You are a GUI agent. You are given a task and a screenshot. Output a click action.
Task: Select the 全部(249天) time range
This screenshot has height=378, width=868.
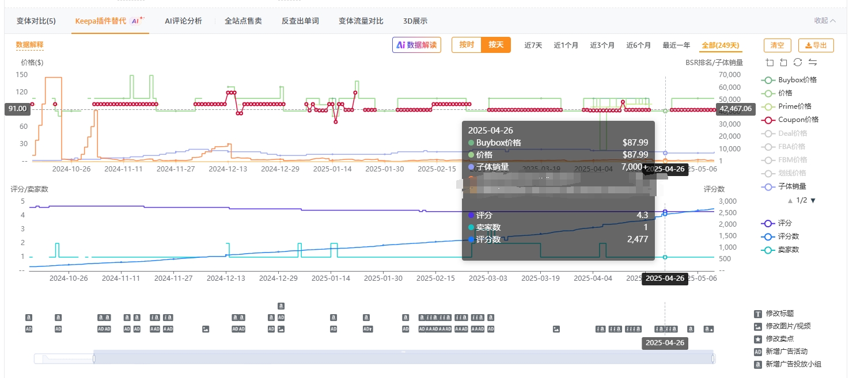pyautogui.click(x=721, y=45)
